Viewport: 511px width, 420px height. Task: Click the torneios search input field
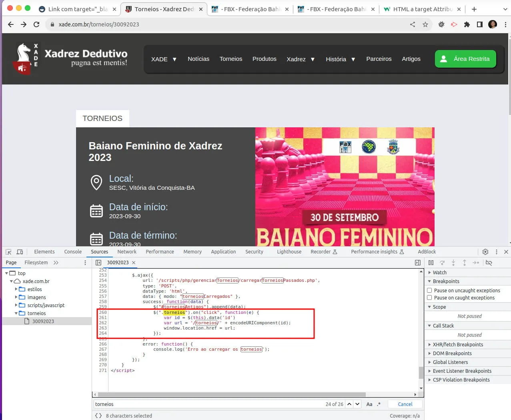[208, 404]
